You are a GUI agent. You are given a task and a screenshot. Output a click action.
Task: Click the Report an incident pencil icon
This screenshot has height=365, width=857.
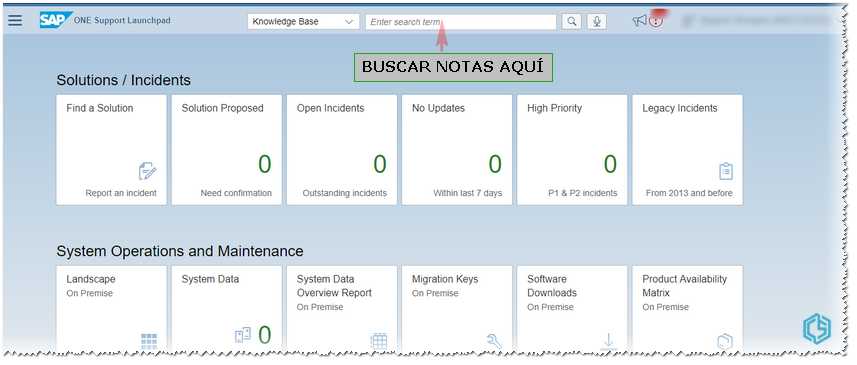148,172
